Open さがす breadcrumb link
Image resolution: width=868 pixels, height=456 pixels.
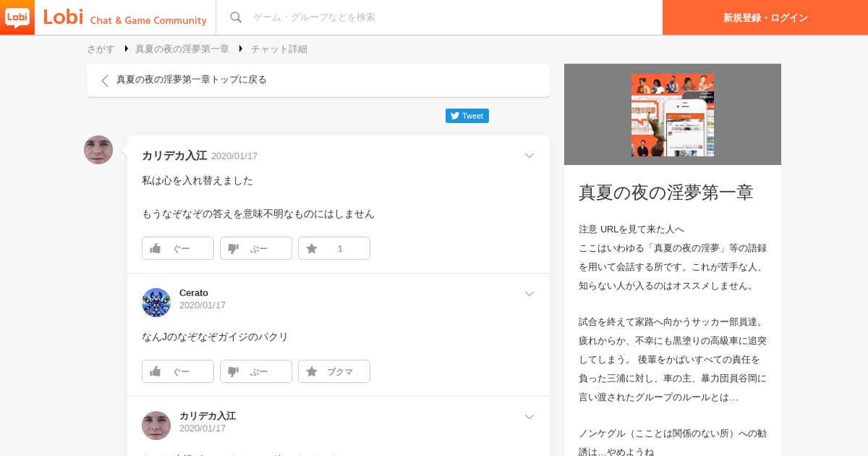pos(101,49)
